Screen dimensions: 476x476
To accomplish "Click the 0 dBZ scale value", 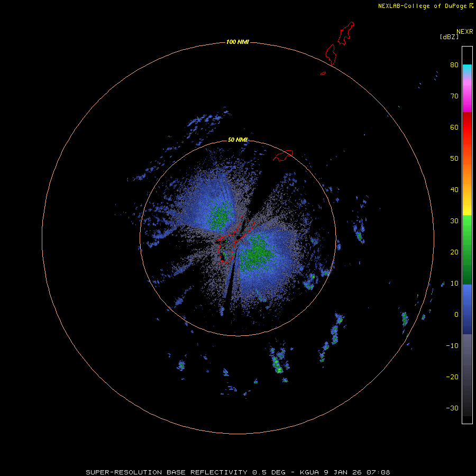I will click(456, 315).
